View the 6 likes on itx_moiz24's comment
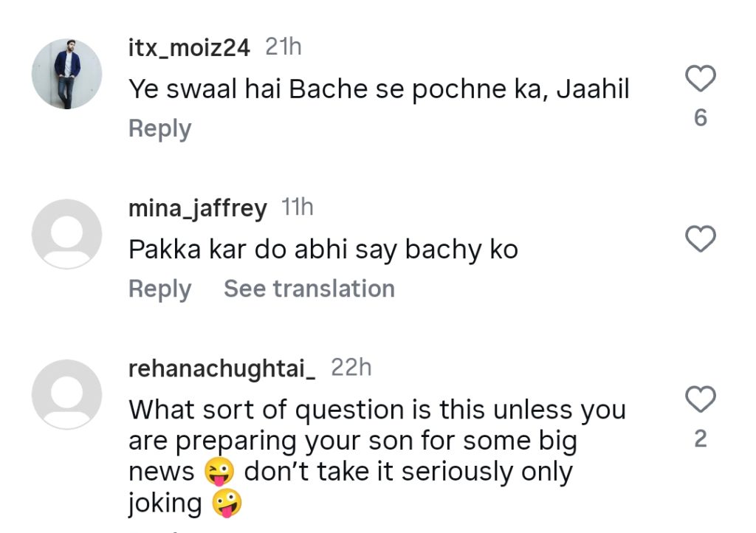This screenshot has width=756, height=533. pyautogui.click(x=701, y=117)
